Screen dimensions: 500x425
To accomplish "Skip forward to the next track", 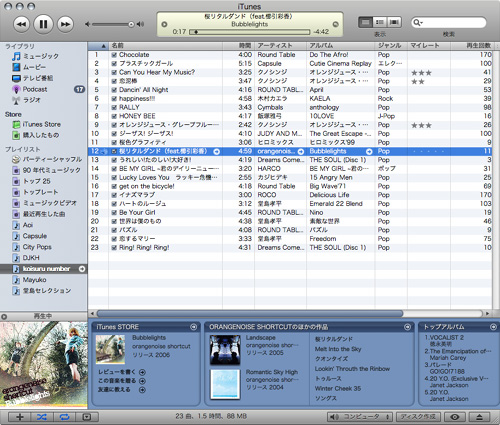I will click(65, 24).
